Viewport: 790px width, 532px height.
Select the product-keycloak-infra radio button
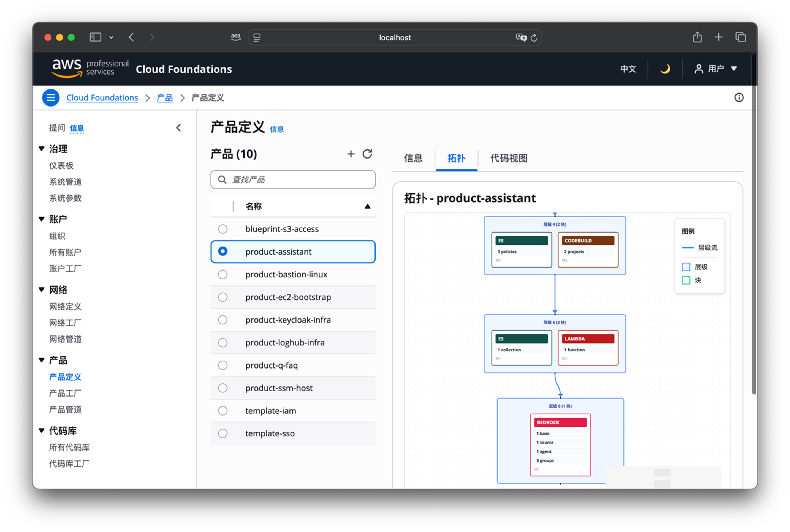tap(222, 320)
